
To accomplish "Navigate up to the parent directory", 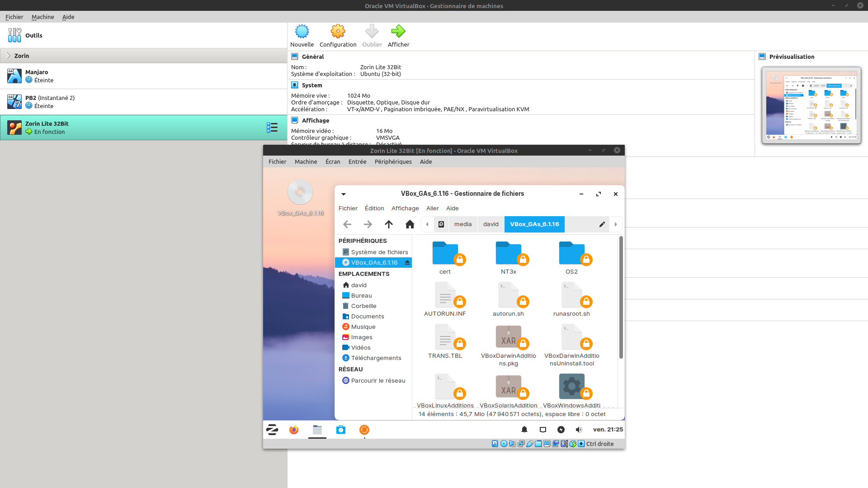I will click(x=388, y=224).
